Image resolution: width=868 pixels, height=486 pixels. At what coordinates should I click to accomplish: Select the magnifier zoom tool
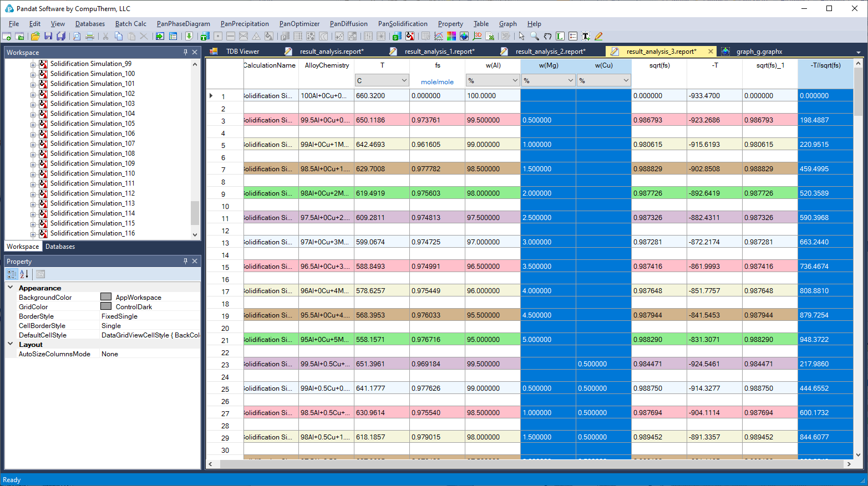(535, 36)
